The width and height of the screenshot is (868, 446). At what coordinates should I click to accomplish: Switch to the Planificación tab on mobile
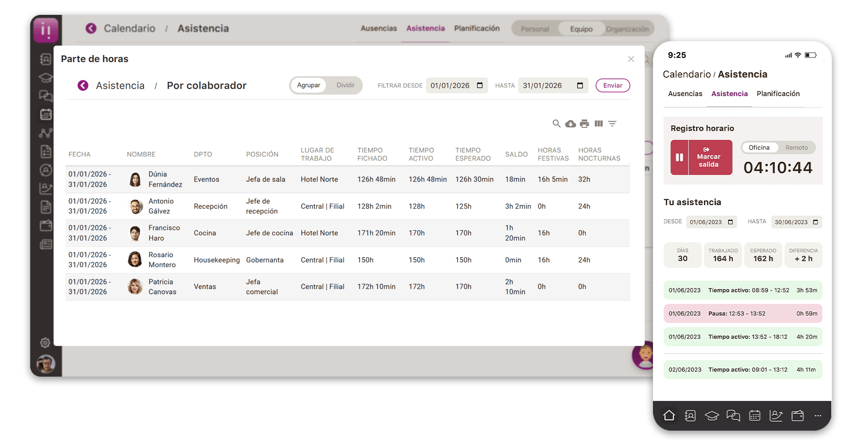(778, 94)
